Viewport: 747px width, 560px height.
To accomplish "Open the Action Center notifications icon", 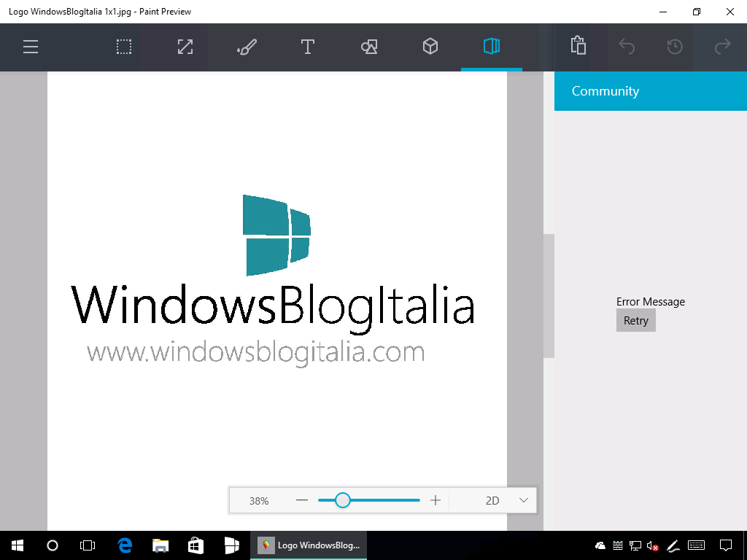I will pyautogui.click(x=726, y=545).
